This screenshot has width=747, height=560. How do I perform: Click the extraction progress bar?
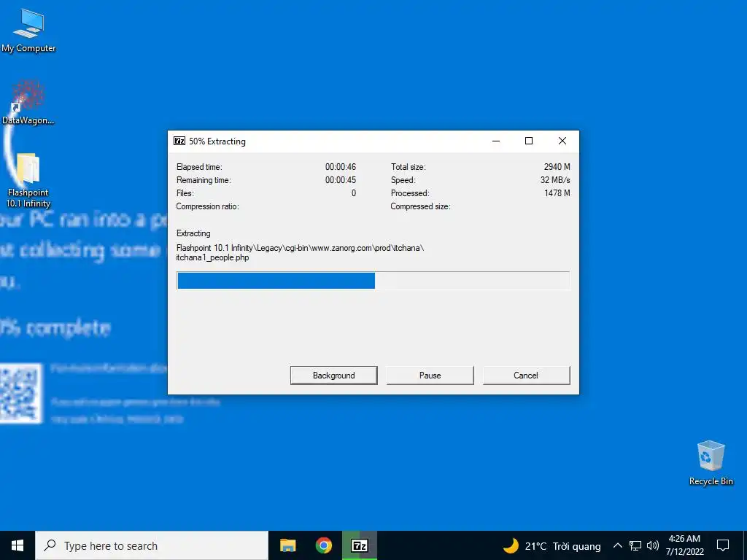(x=373, y=281)
